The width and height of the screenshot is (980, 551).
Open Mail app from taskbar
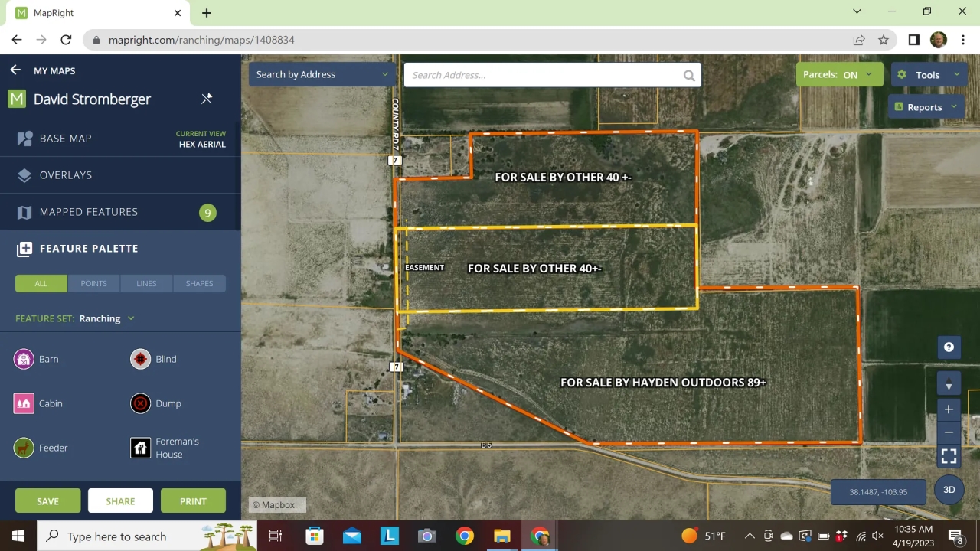(352, 536)
